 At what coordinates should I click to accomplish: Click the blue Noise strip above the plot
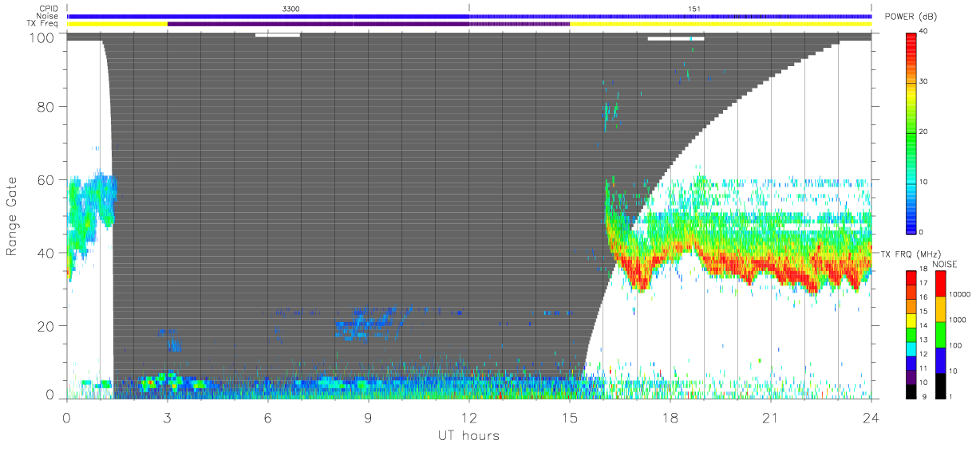click(469, 16)
